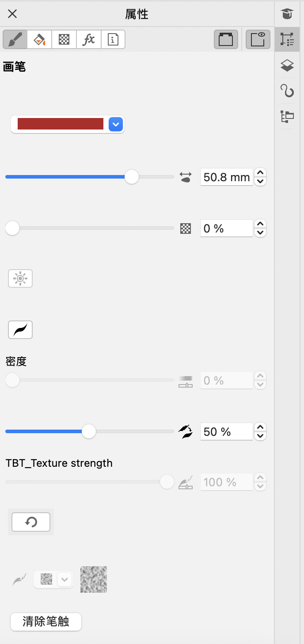Open the Objects layers docker icon

click(x=287, y=65)
